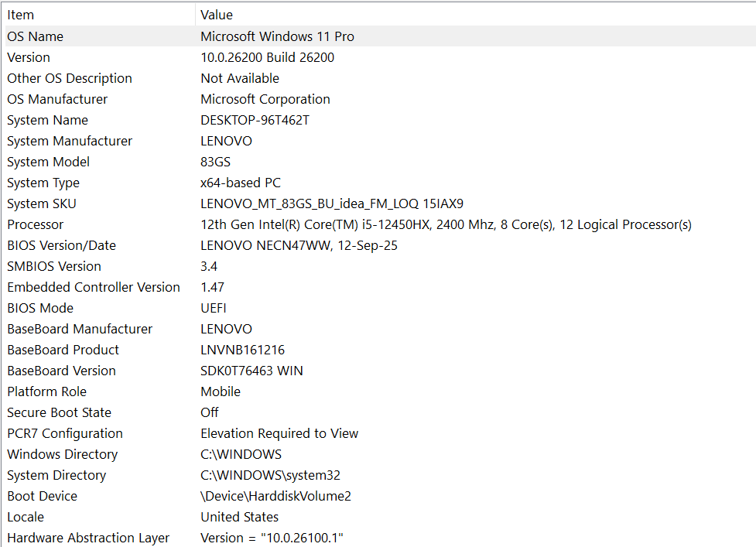Click the '3.4' SMBIOS value

click(x=209, y=266)
